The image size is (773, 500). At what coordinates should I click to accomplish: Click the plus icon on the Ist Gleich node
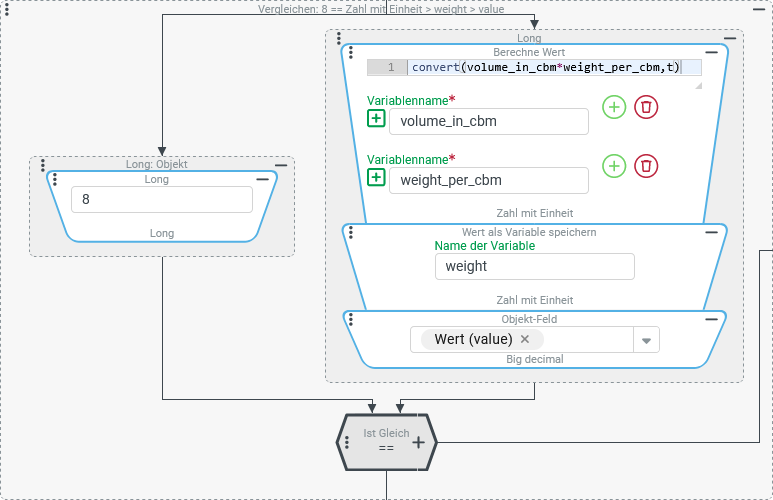(x=418, y=441)
